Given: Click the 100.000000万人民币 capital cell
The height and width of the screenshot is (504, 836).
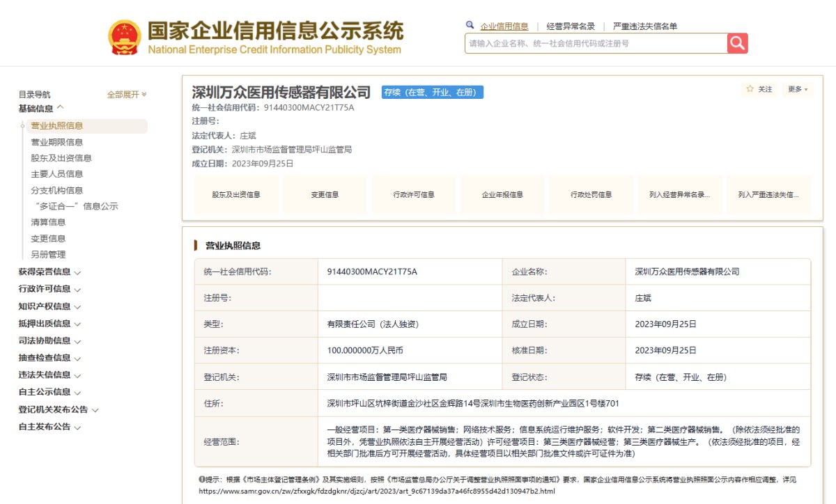Looking at the screenshot, I should (410, 350).
